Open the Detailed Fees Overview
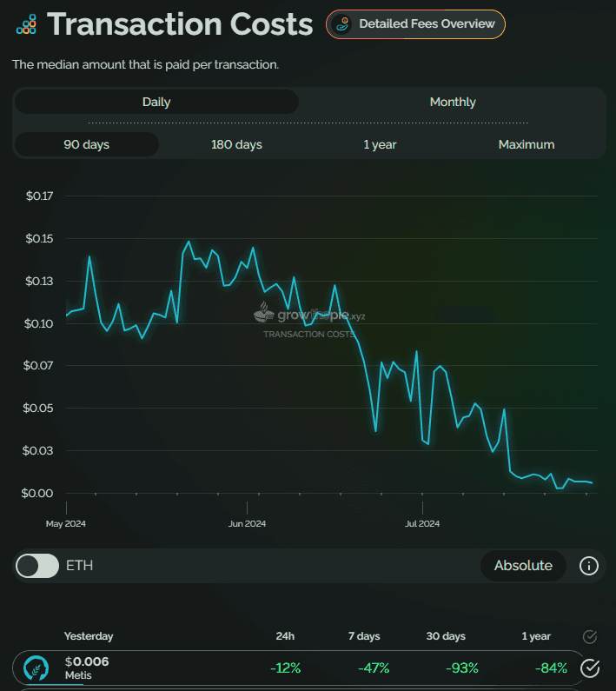 point(415,24)
